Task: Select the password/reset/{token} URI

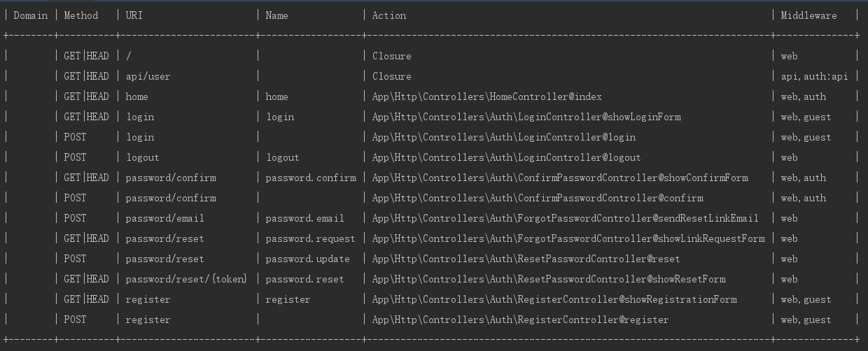Action: (186, 279)
